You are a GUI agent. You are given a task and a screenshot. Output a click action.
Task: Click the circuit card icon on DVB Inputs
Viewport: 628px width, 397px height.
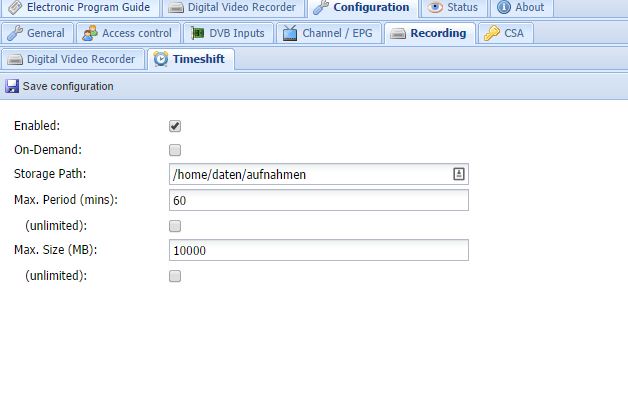(x=197, y=33)
